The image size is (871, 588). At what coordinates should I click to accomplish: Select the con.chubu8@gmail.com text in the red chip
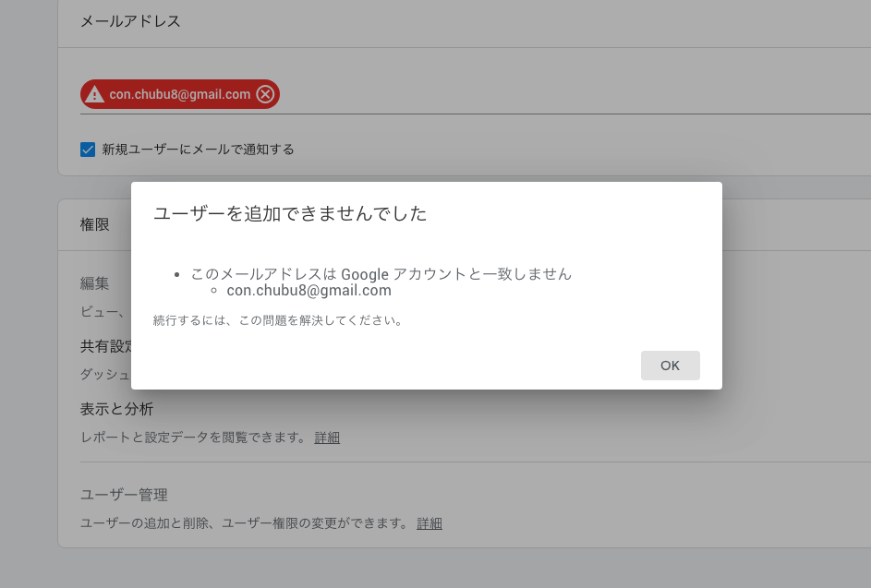pos(180,94)
